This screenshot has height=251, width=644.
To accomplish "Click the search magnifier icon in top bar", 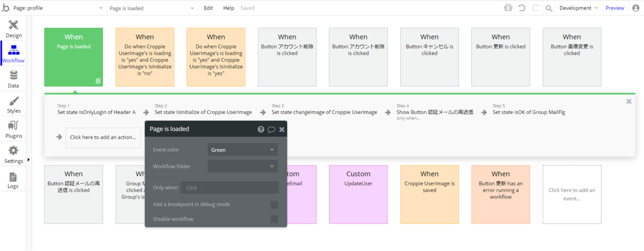I will click(549, 8).
